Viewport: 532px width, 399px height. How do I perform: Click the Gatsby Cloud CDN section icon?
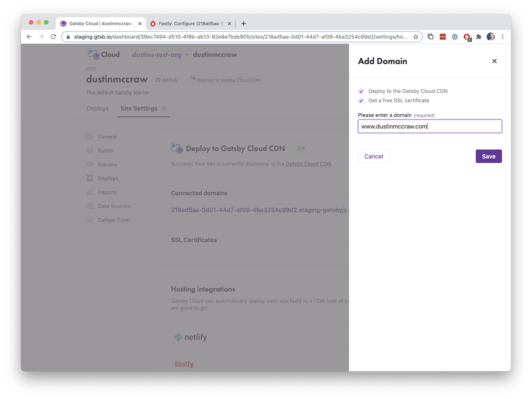pos(177,148)
